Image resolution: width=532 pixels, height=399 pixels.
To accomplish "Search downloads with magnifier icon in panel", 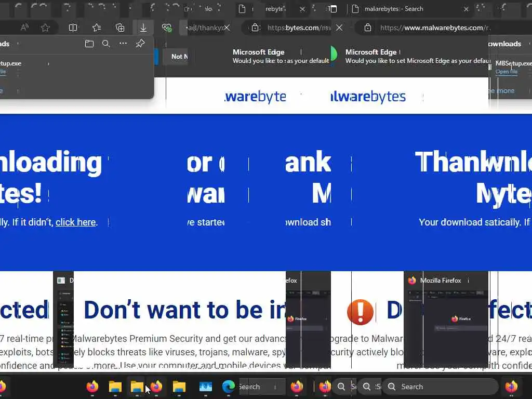I will 106,44.
